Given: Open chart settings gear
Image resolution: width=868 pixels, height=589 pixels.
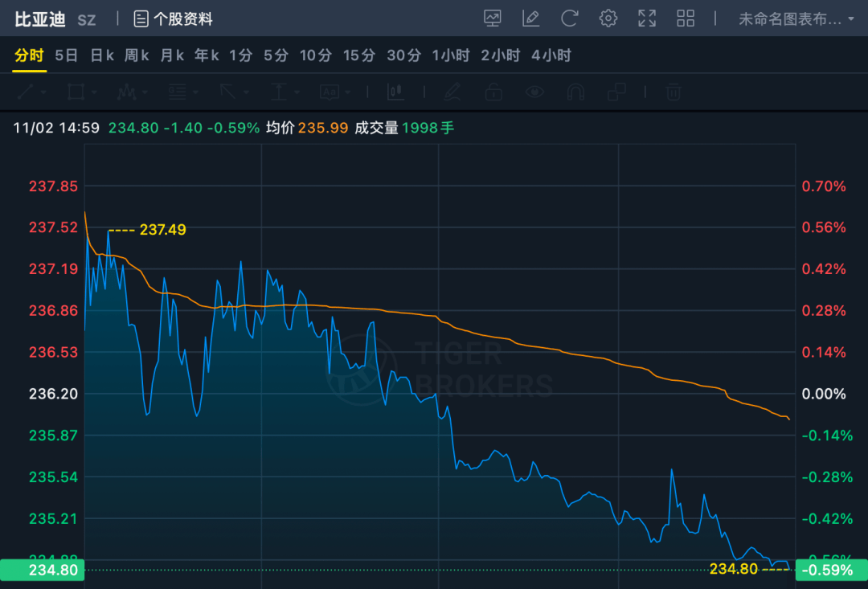Looking at the screenshot, I should coord(608,18).
